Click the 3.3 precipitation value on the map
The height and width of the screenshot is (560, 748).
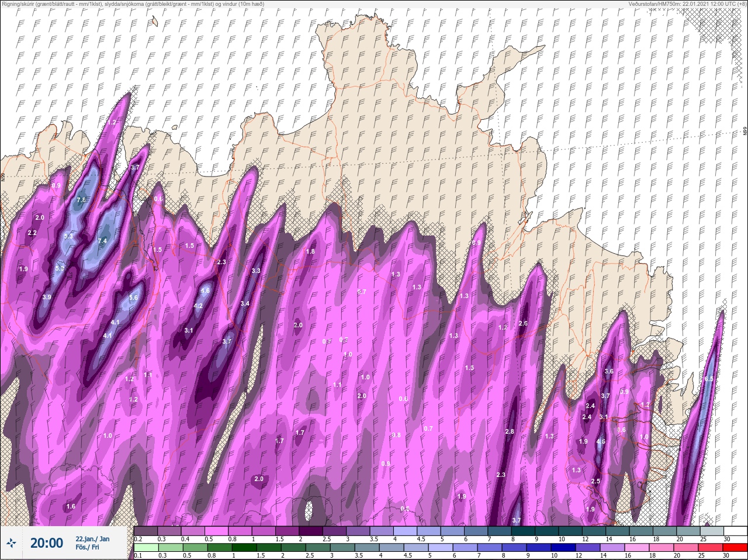point(256,271)
